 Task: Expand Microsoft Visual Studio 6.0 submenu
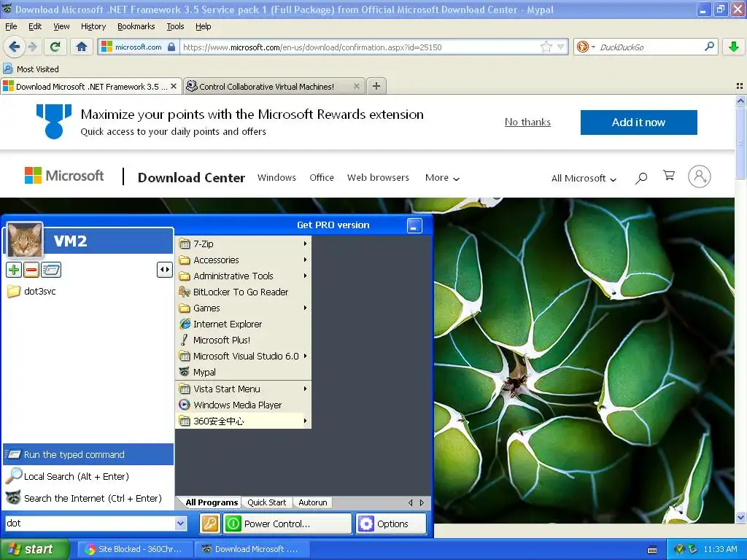click(x=243, y=356)
